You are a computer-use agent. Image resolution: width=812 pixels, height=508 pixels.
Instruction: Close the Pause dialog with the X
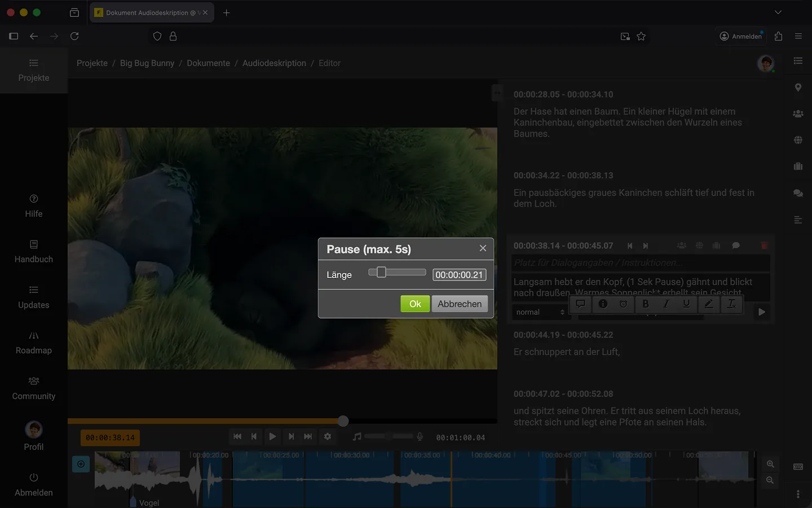483,248
